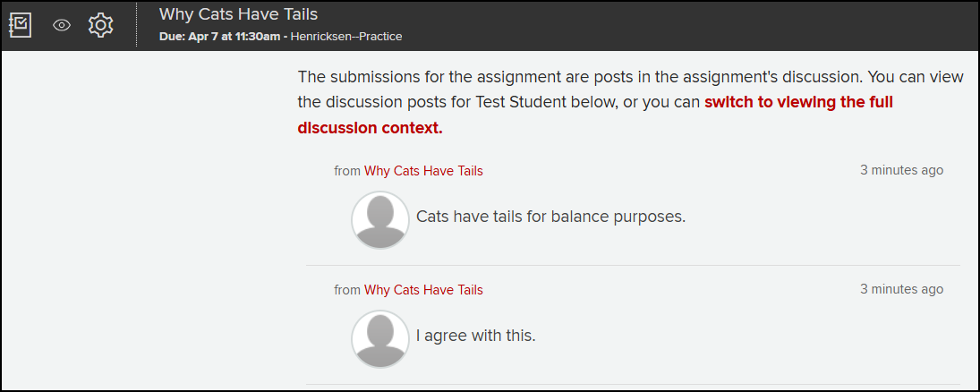Click the word from in the first post
The image size is (980, 392).
coord(347,171)
